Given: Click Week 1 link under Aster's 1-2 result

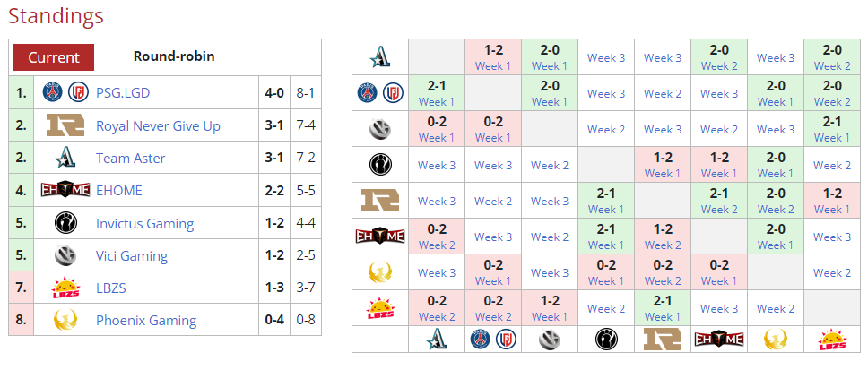Looking at the screenshot, I should tap(493, 66).
